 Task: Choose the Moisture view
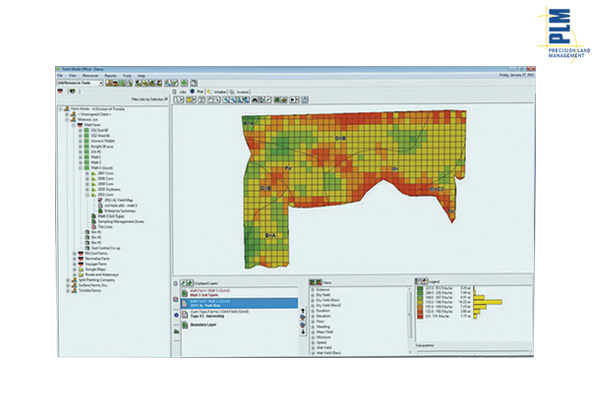(x=323, y=337)
